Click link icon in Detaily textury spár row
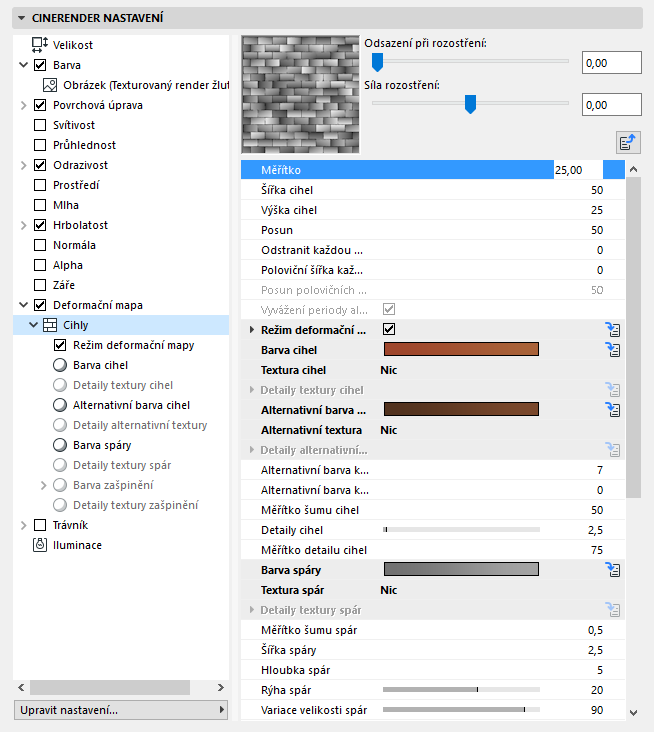 click(612, 610)
